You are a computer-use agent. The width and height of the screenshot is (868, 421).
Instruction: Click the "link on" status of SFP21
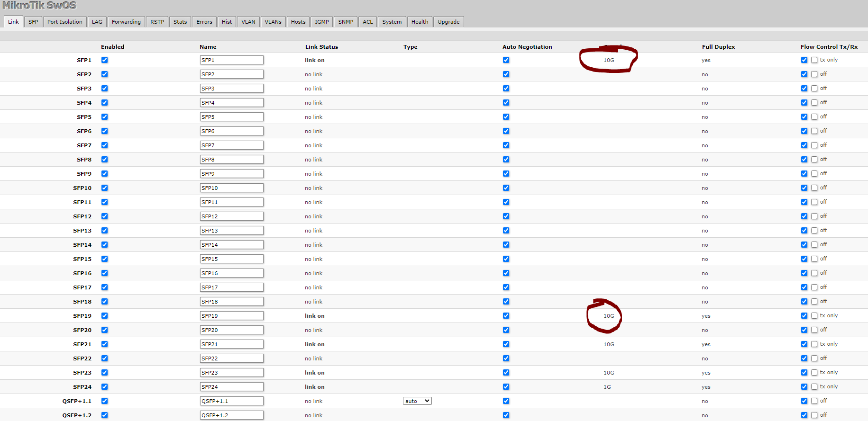click(315, 344)
